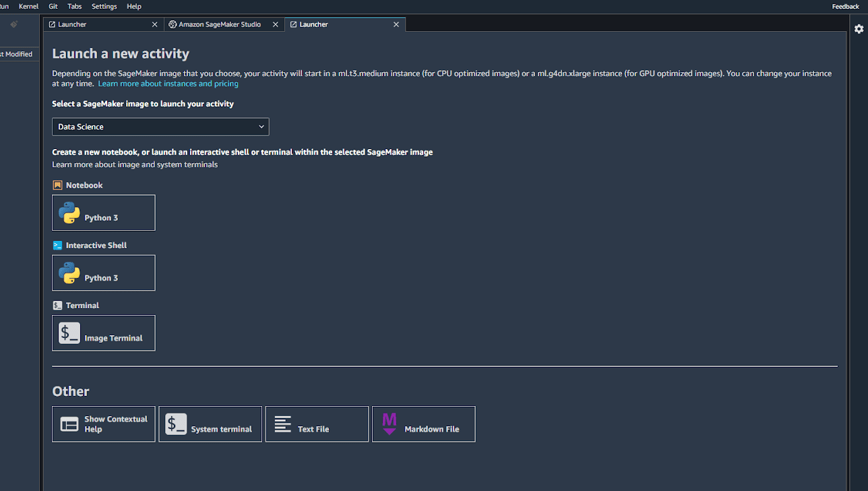Viewport: 868px width, 491px height.
Task: Click the Feedback button
Action: tap(845, 6)
